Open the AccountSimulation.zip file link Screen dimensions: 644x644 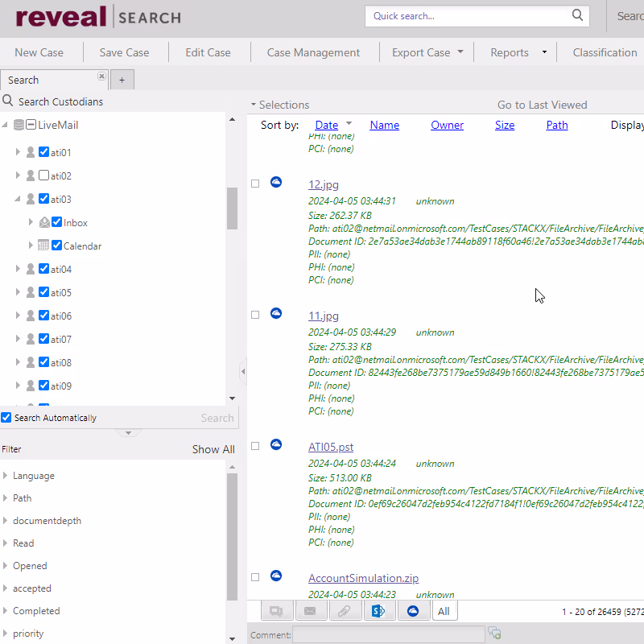pos(364,578)
